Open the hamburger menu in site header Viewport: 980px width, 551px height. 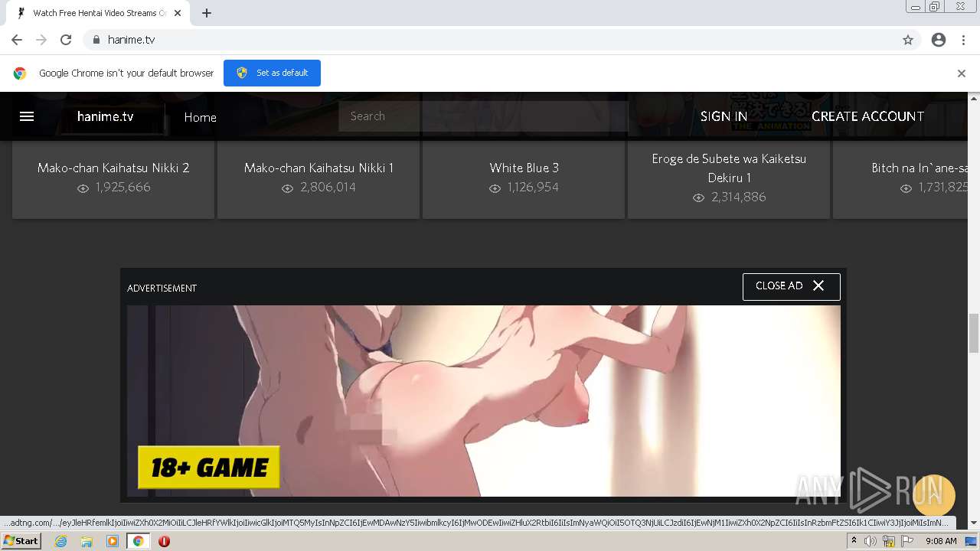point(27,116)
